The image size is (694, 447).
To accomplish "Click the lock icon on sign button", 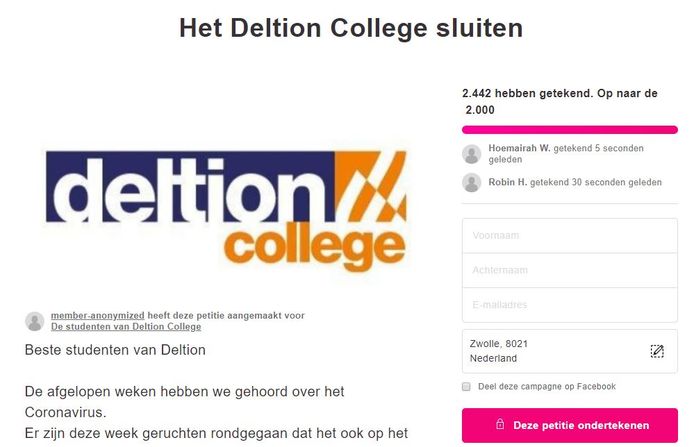I will [499, 425].
